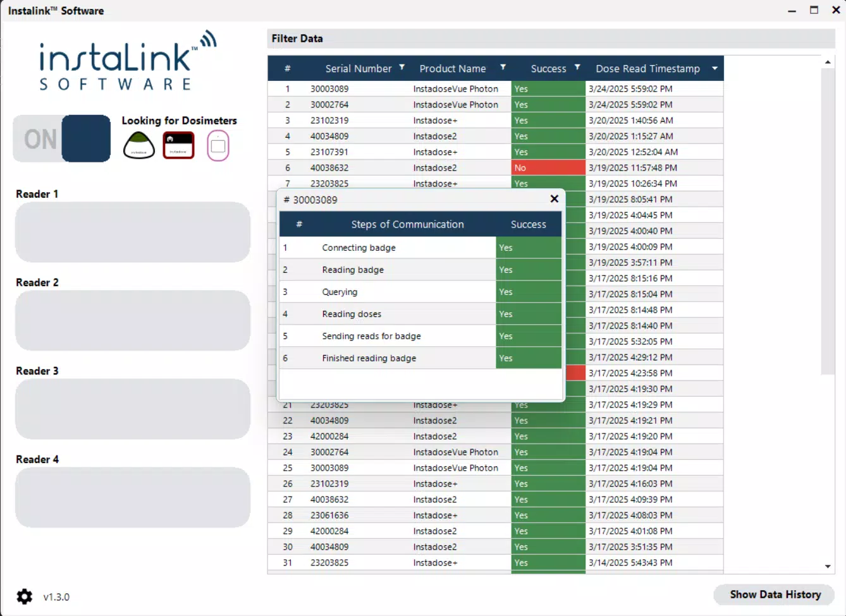Click the Reader 4 status panel

coord(133,497)
